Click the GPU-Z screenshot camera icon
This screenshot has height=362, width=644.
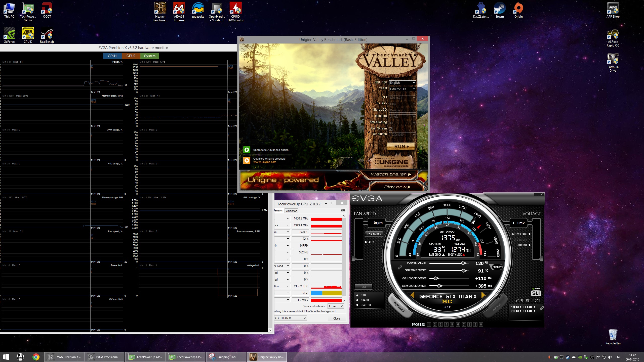[x=343, y=210]
